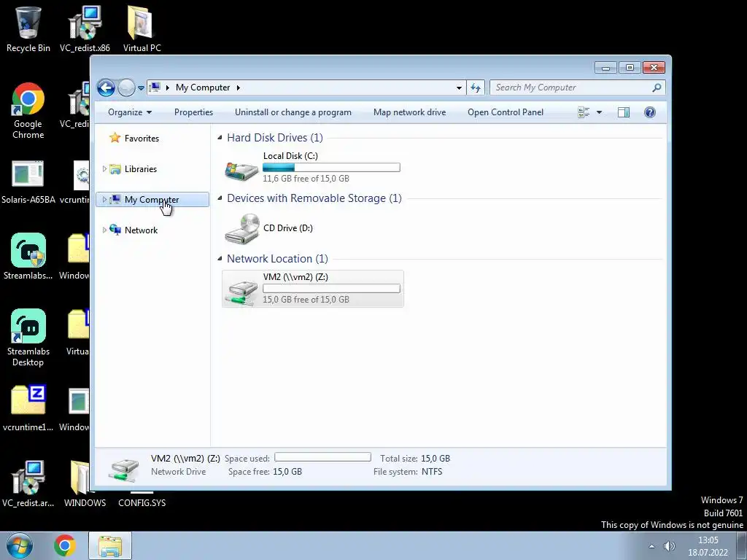
Task: Open the recent pages dropdown arrow
Action: pos(141,88)
